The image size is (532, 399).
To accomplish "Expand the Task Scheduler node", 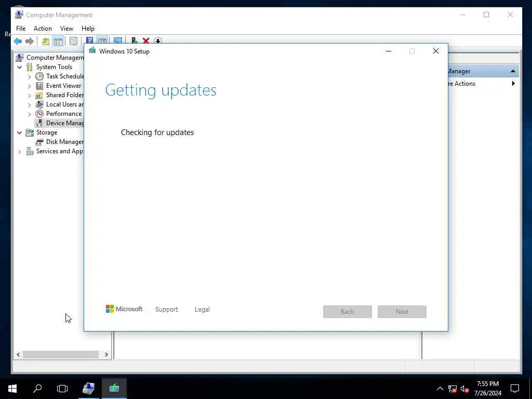I will tap(30, 77).
